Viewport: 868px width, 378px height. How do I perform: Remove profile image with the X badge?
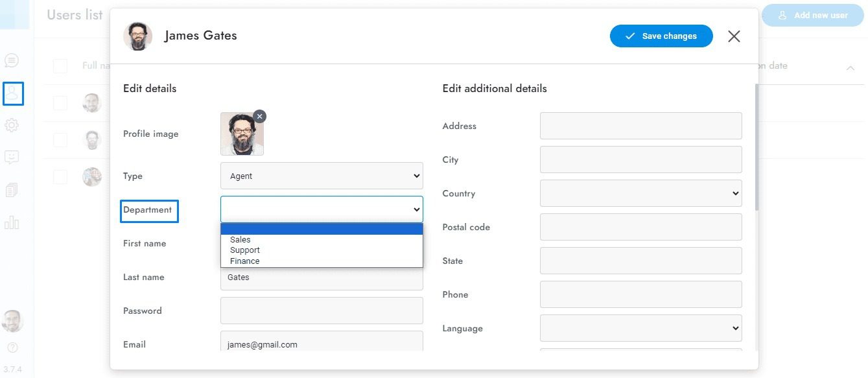(259, 116)
